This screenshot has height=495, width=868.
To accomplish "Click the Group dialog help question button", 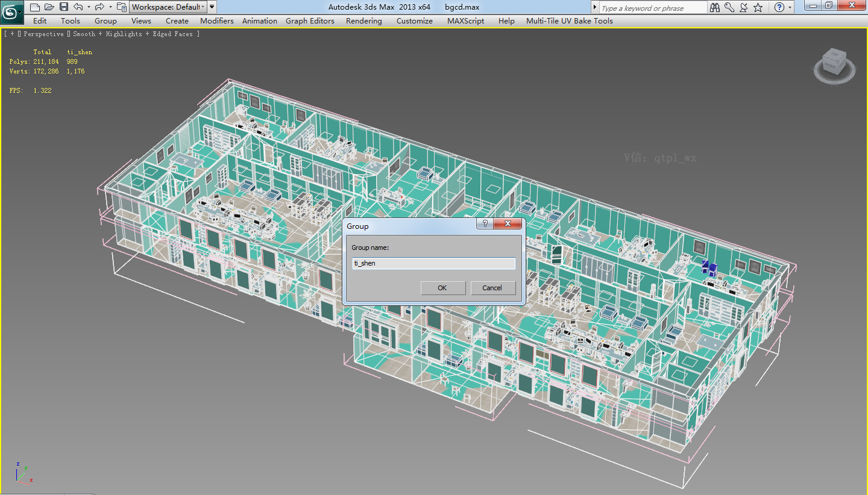I will coord(484,224).
